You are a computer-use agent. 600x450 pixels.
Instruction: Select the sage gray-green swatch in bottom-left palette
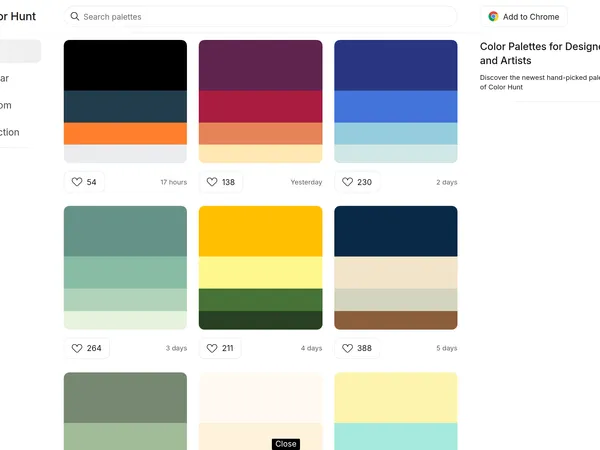pos(126,398)
